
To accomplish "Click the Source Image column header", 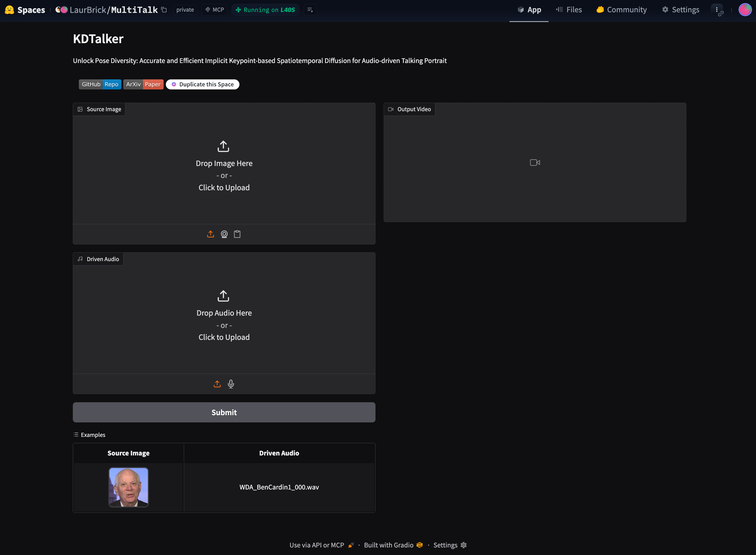I will click(x=128, y=453).
